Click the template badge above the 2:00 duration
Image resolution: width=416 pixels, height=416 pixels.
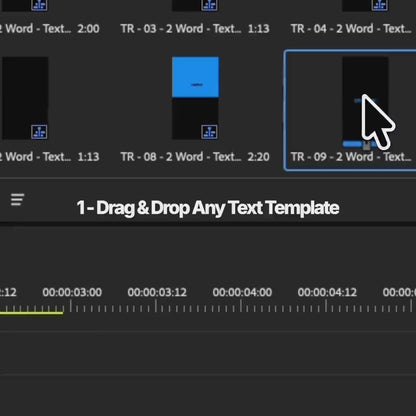pos(39,5)
